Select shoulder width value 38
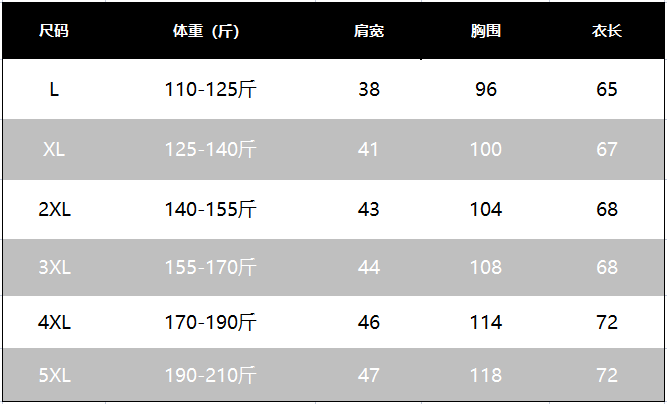The image size is (667, 404). [369, 90]
